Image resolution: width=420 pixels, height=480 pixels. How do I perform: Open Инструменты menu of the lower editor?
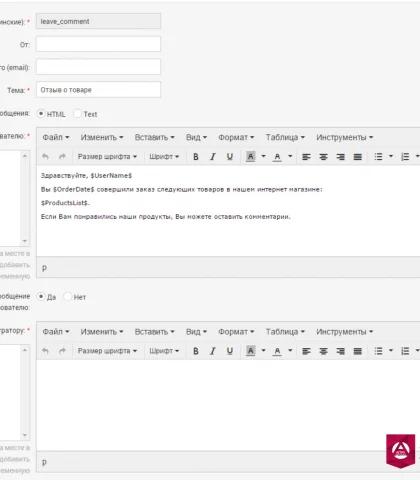(344, 332)
